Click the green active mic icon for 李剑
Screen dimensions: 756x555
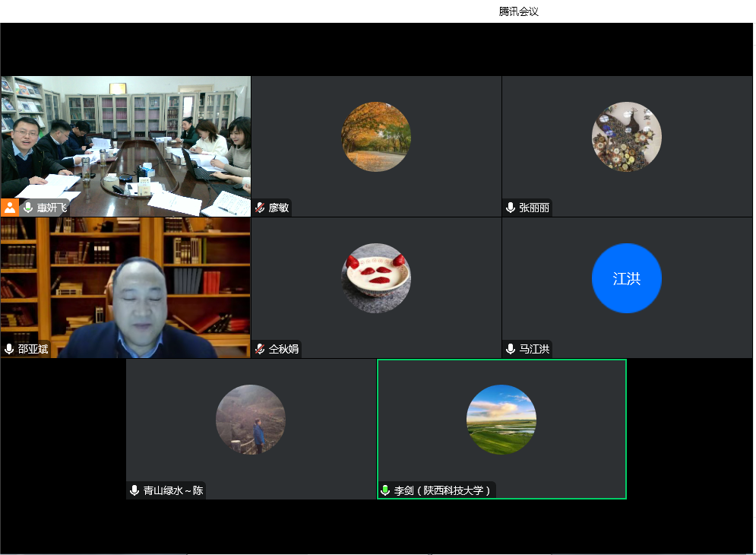point(385,490)
